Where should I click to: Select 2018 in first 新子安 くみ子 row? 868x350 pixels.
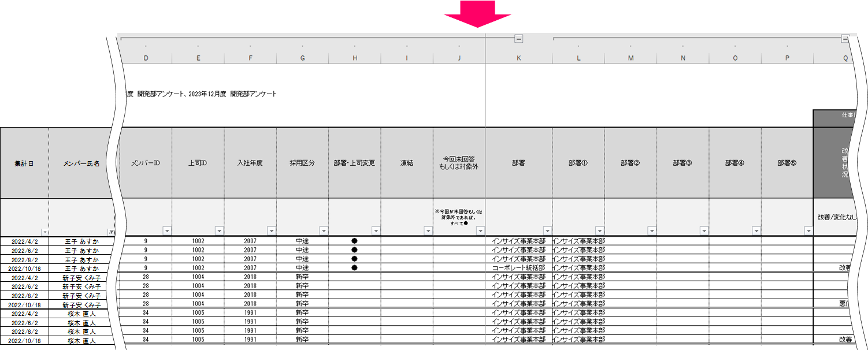pos(250,277)
